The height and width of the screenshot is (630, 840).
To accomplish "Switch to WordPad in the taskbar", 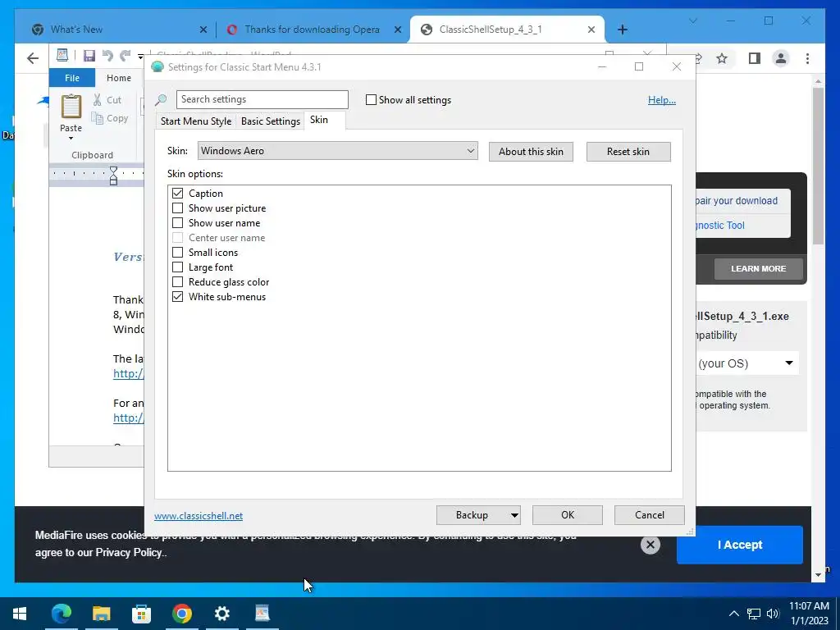I will tap(262, 614).
